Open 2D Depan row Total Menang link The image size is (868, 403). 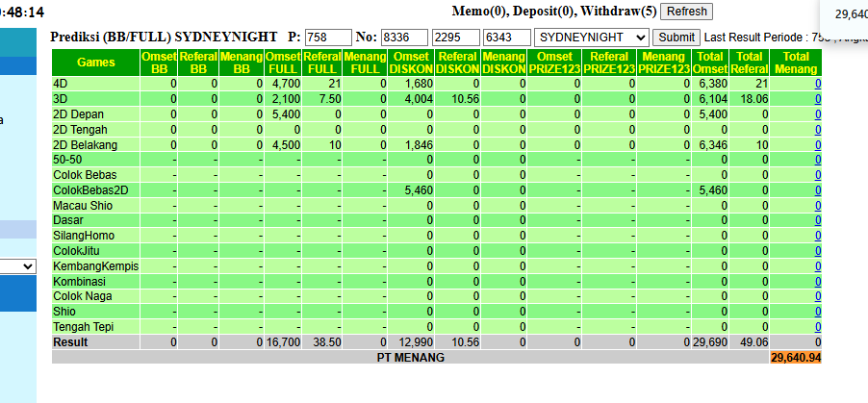(818, 114)
